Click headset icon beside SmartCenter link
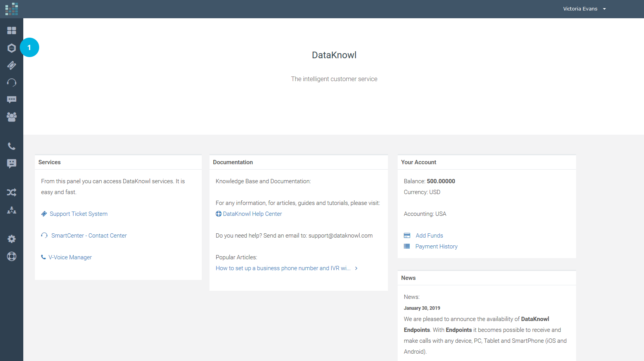The image size is (644, 361). 44,236
